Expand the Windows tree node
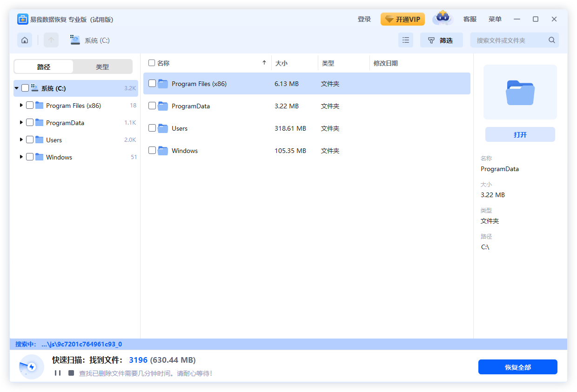 click(21, 157)
